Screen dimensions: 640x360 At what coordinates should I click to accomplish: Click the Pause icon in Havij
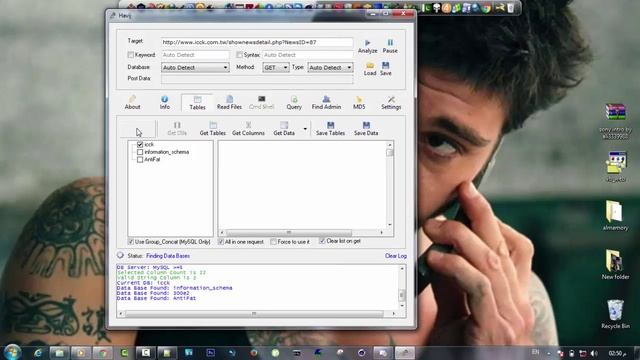click(390, 42)
